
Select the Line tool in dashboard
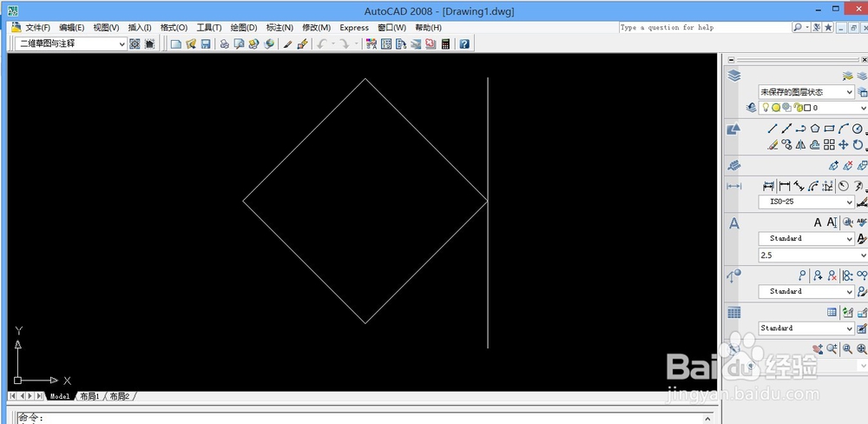[773, 129]
